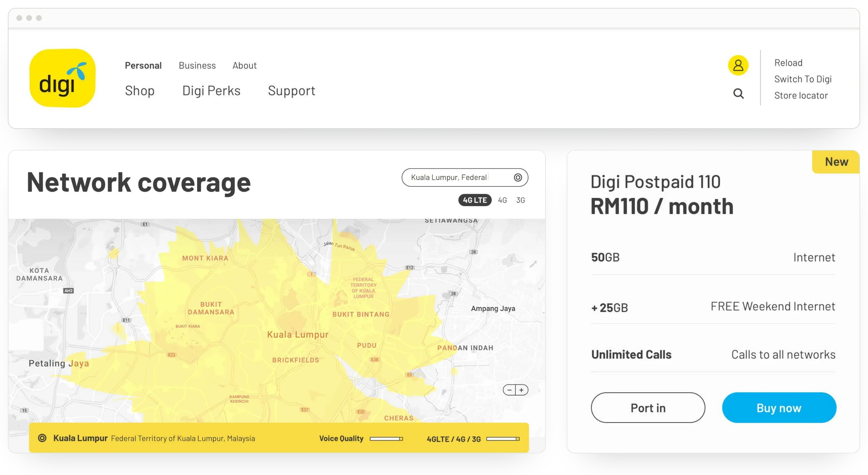Viewport: 868px width, 475px height.
Task: Zoom in the map with plus button
Action: click(x=522, y=390)
